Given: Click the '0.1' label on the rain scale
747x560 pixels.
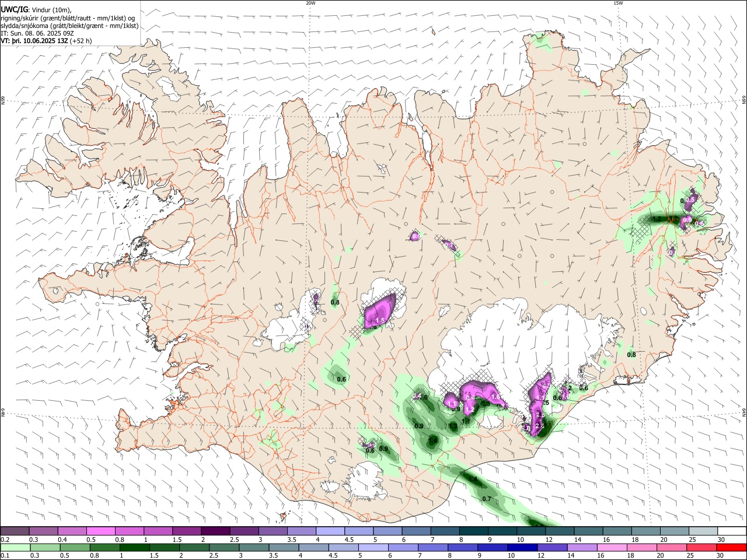Looking at the screenshot, I should 4,555.
